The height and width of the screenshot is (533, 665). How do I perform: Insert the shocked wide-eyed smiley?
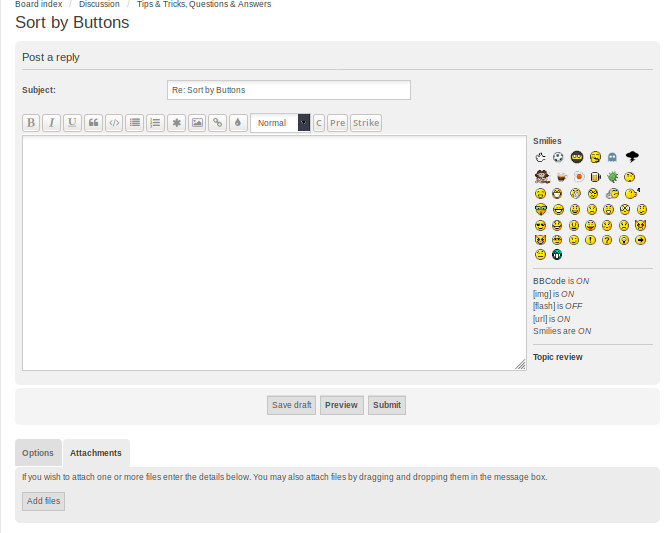(x=625, y=209)
